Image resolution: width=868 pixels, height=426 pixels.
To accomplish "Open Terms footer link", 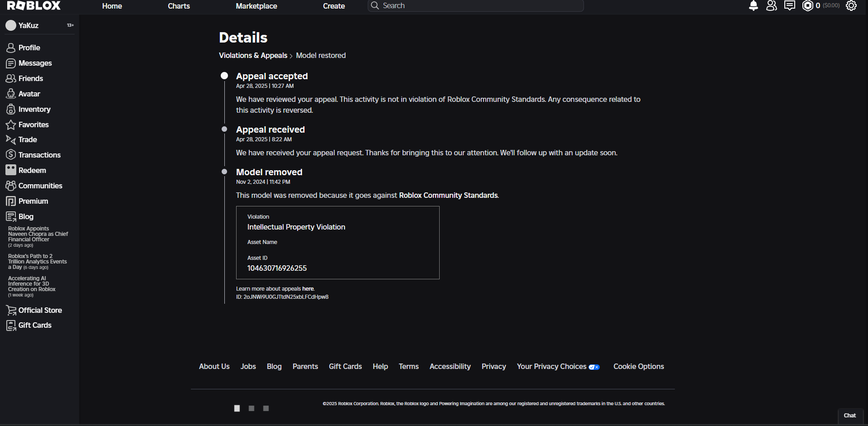I will point(409,366).
